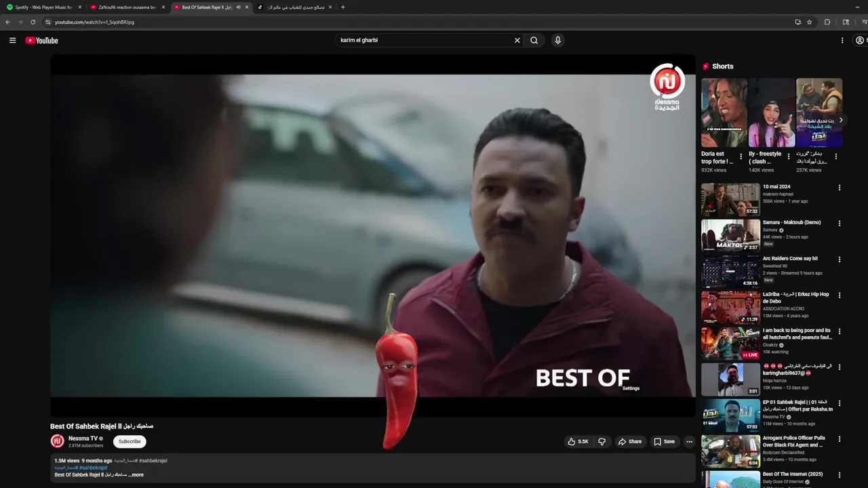Open browser extensions puzzle icon
Screen dimensions: 868x488
[827, 22]
